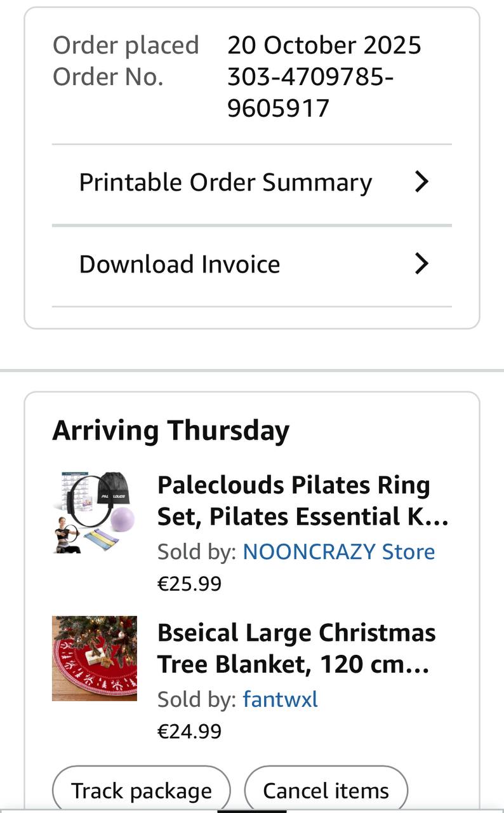Open the Printable Order Summary label text

pos(225,182)
